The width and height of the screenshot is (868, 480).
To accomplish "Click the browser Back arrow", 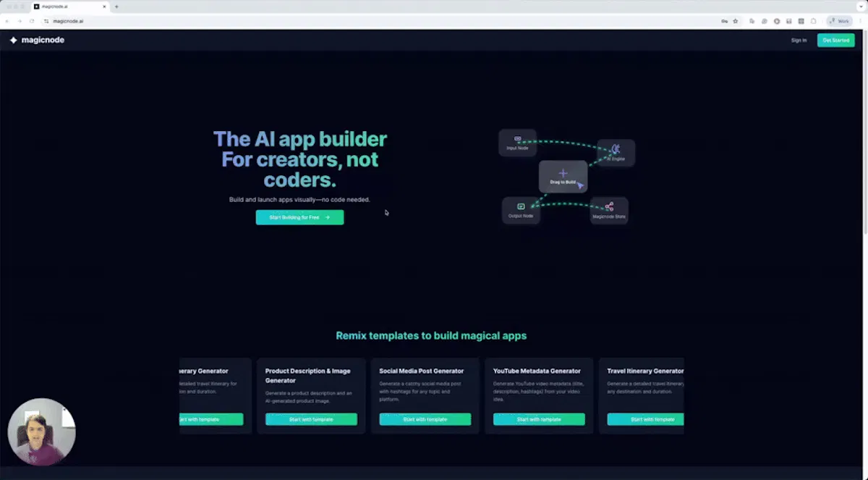I will pyautogui.click(x=7, y=21).
